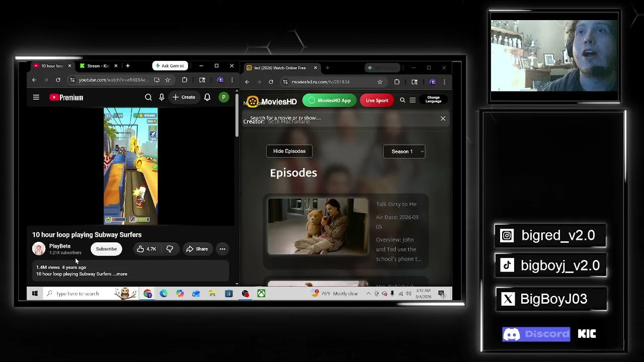This screenshot has width=644, height=362.
Task: Like the video with 4.7K likes
Action: 146,249
